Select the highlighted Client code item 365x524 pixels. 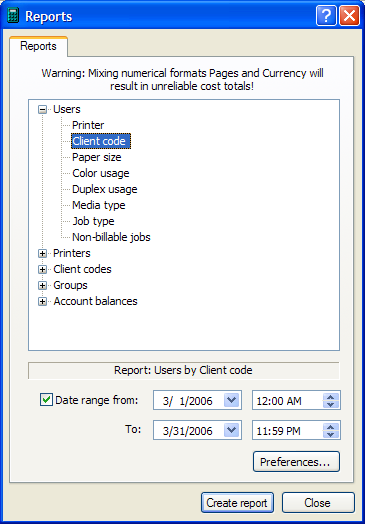click(x=101, y=141)
